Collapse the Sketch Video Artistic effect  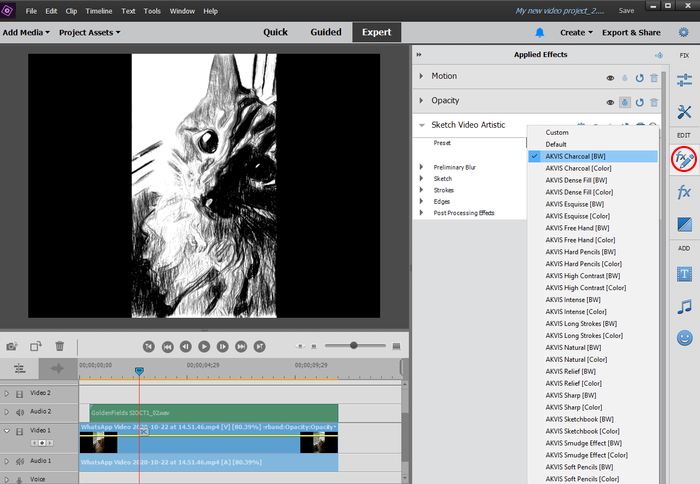pos(421,125)
